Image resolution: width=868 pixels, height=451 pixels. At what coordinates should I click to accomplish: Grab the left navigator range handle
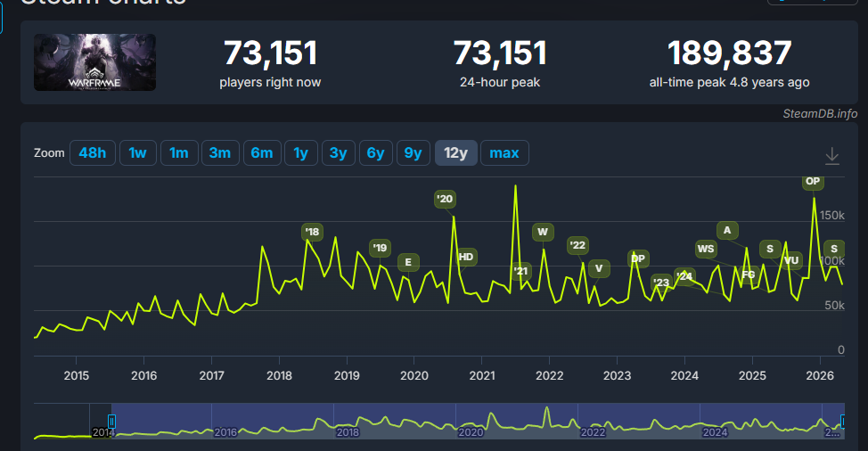point(111,422)
